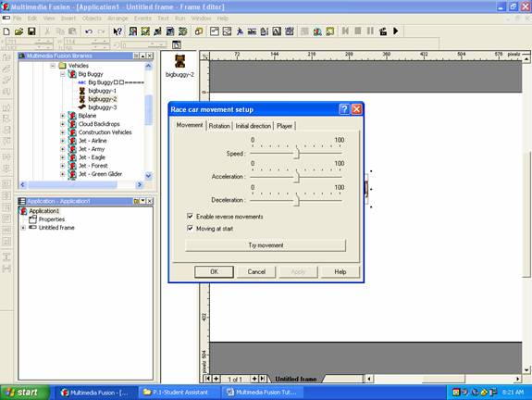Expand the Jet - Army node
Viewport: 532px width, 400px height.
click(x=62, y=149)
